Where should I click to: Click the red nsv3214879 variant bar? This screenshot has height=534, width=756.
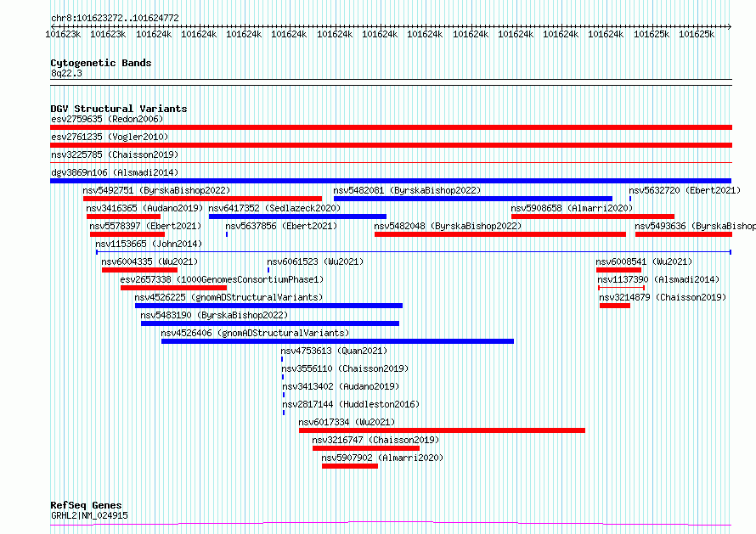[615, 306]
